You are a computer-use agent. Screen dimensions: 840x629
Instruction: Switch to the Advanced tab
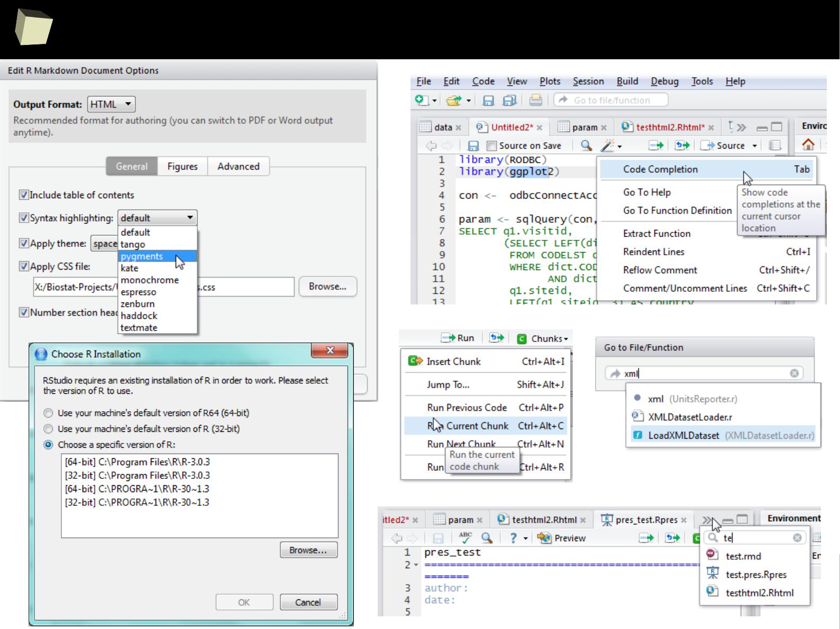239,166
